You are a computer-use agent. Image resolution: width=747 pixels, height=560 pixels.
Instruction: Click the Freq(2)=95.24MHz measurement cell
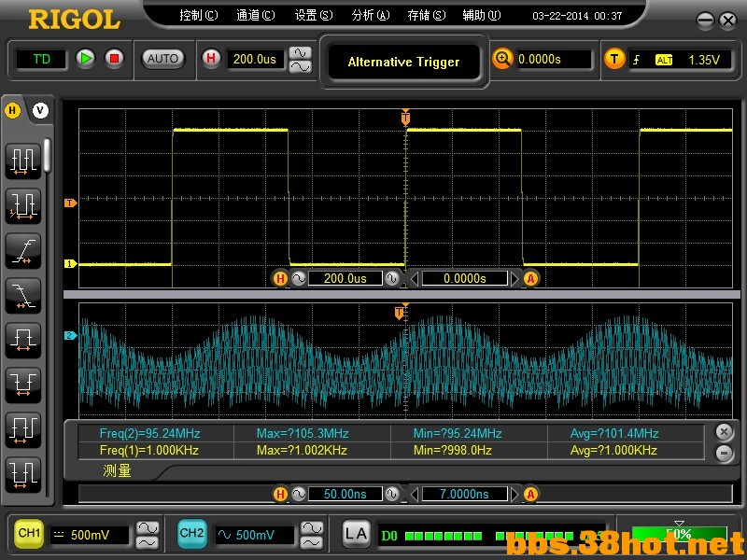156,433
